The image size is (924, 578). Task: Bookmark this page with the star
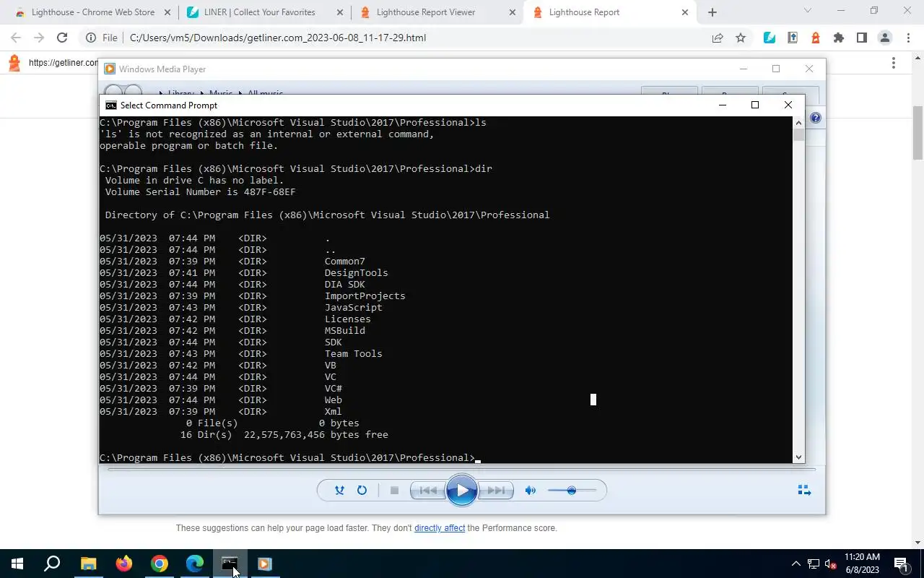pos(741,38)
